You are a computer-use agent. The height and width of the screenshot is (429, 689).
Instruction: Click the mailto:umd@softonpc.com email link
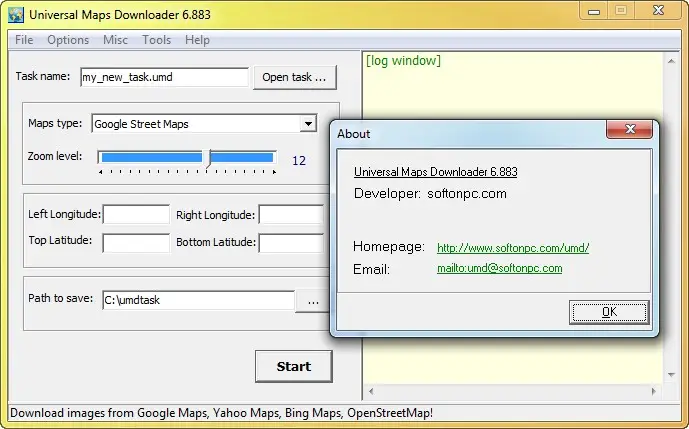(x=500, y=268)
